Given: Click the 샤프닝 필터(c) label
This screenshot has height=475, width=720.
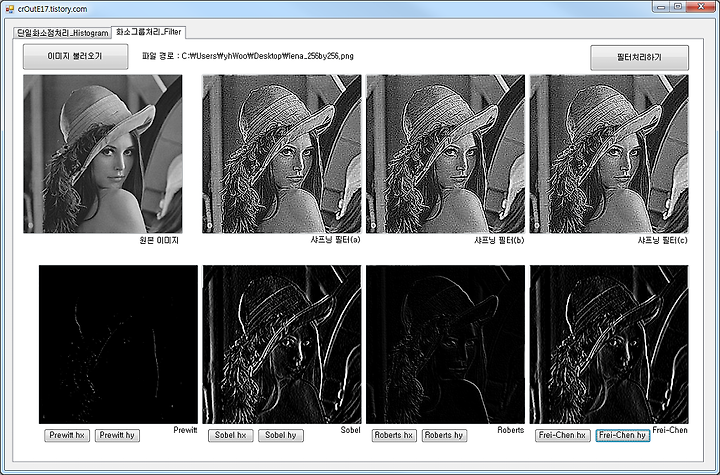Looking at the screenshot, I should pos(663,240).
